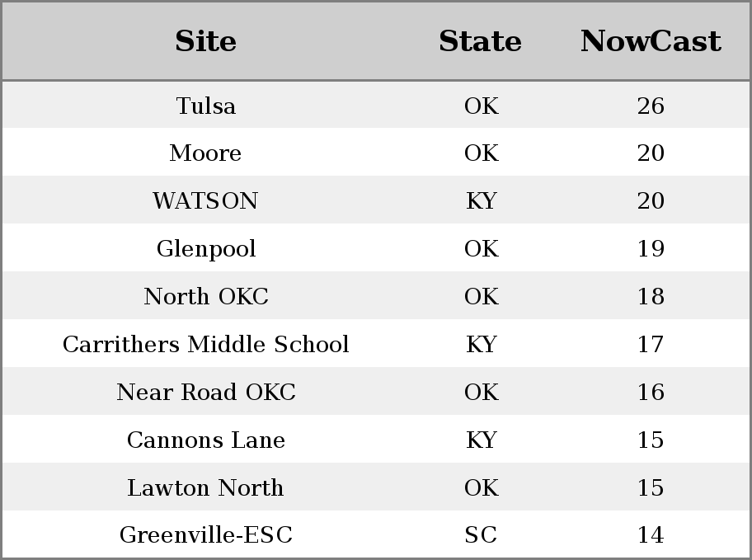Click the NowCast column header
The image size is (752, 560).
click(651, 41)
